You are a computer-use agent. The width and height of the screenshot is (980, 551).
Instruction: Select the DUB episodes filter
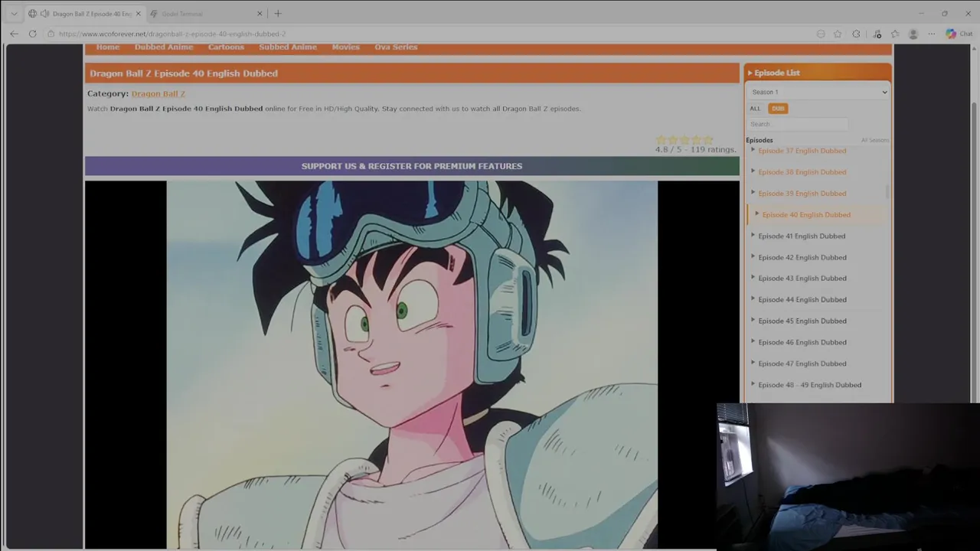pos(778,109)
